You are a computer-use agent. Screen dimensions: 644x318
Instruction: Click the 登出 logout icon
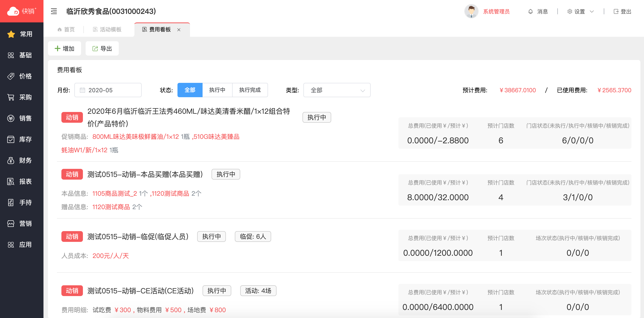pos(616,11)
